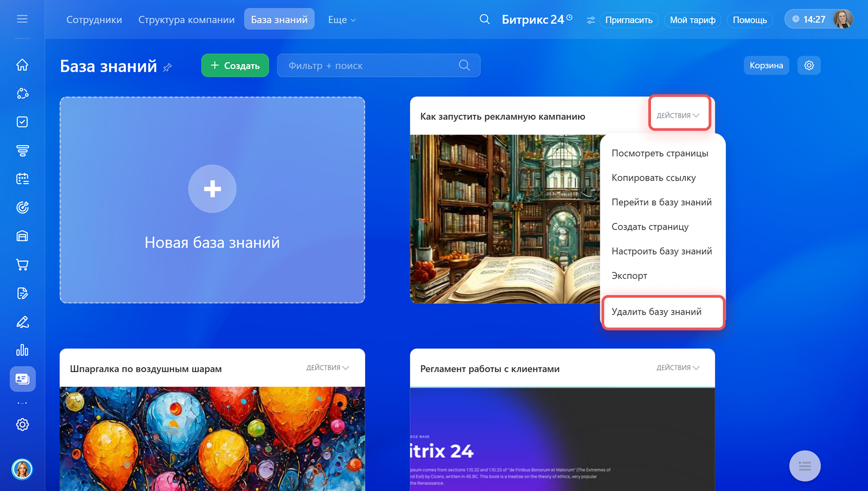Click the round list button at bottom right

pos(805,466)
